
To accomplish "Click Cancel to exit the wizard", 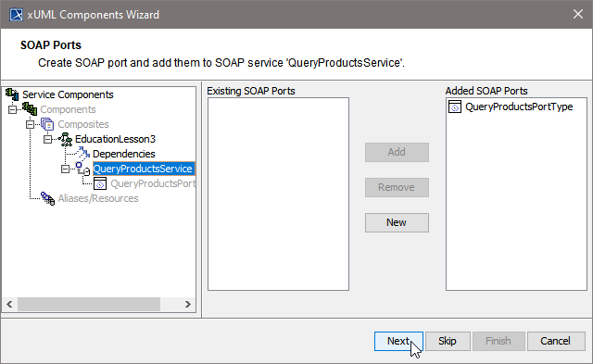I will [x=556, y=341].
